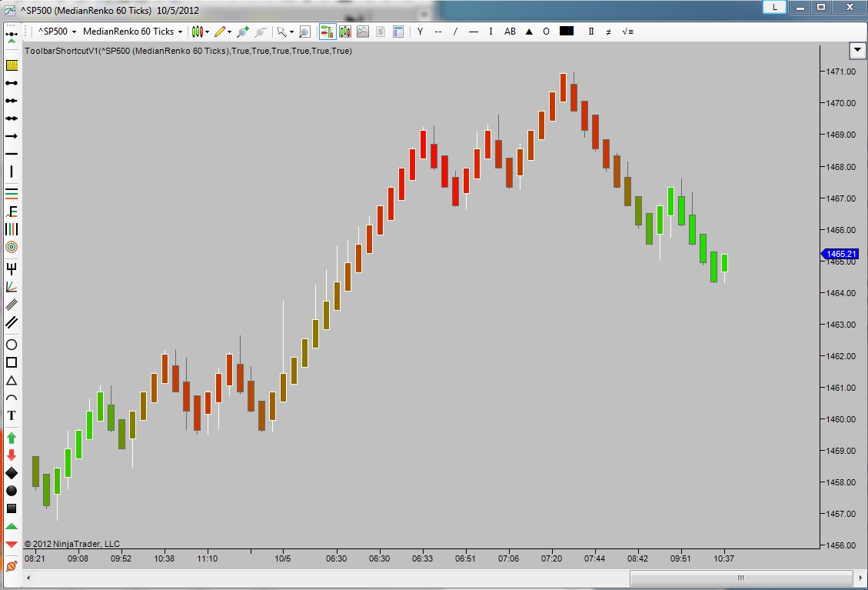
Task: Click the scrollbar left arrow
Action: (28, 578)
